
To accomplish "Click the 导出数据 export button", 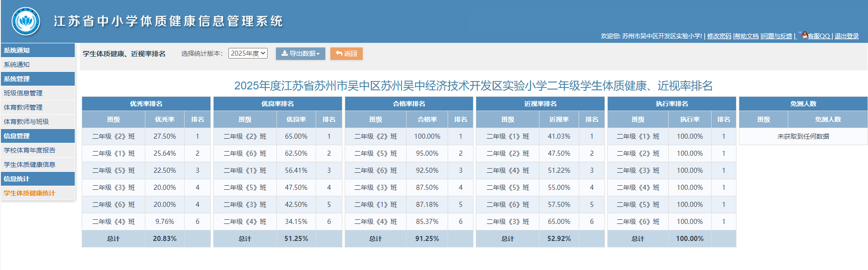I will [x=300, y=53].
